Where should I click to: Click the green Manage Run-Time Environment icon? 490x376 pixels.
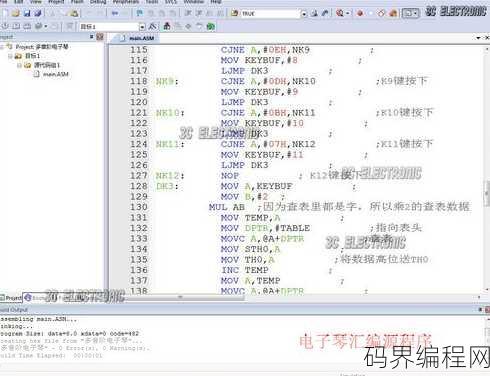pos(210,26)
